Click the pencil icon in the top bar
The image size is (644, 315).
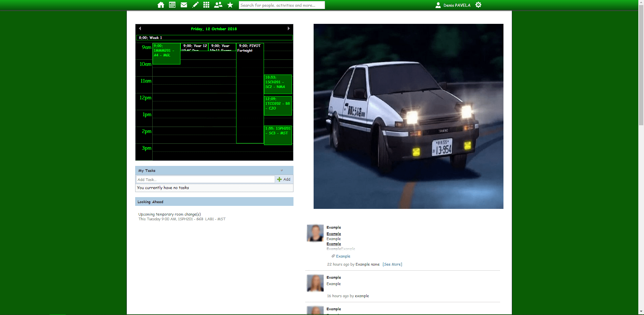(x=195, y=5)
